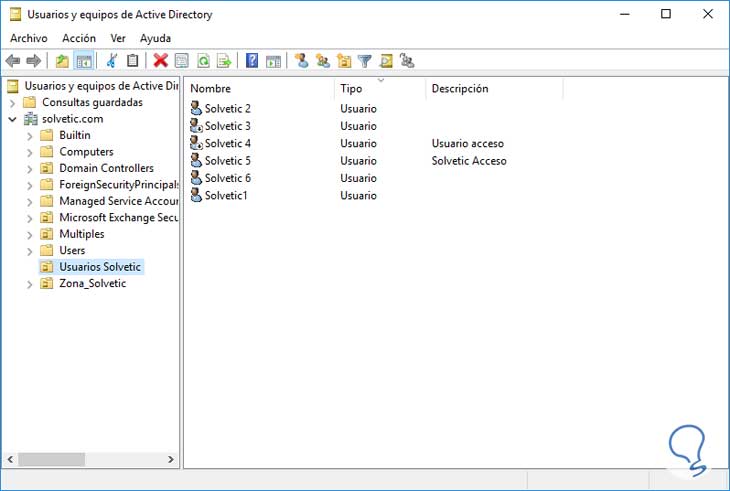Select the user Solvetic 5
The width and height of the screenshot is (730, 491).
[228, 161]
